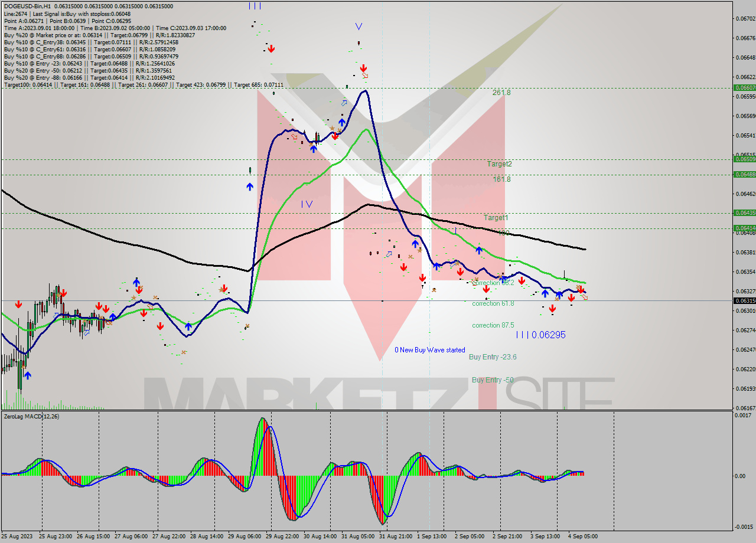
Task: Click the I V wave label mid-chart
Action: click(307, 204)
